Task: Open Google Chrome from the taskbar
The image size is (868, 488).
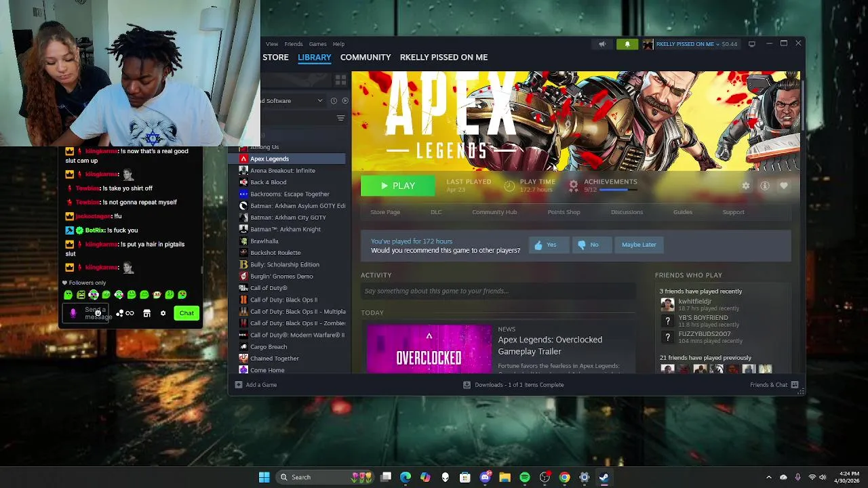Action: (564, 477)
